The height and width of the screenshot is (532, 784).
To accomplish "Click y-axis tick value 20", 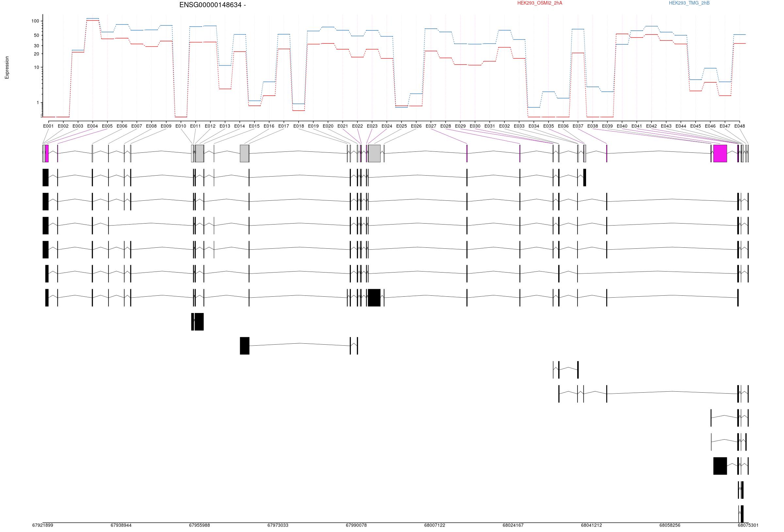I will click(x=37, y=54).
